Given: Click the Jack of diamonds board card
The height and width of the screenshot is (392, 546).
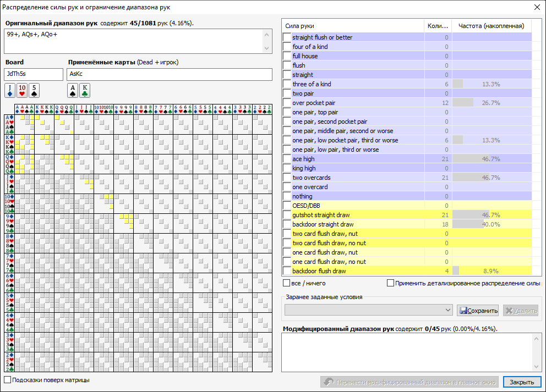Looking at the screenshot, I should point(10,89).
